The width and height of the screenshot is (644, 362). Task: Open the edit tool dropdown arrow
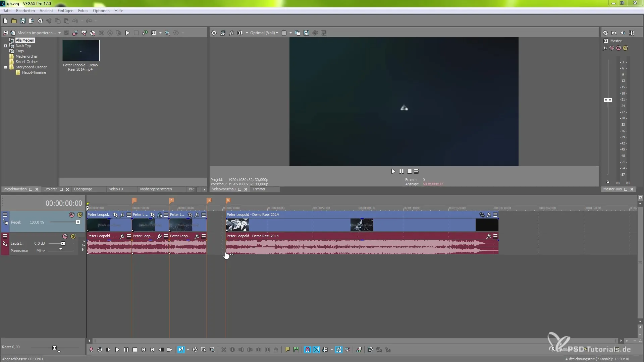[188, 350]
